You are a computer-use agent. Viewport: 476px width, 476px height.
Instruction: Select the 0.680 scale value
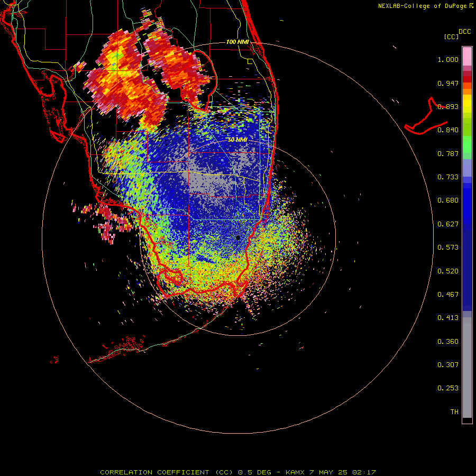[x=448, y=200]
